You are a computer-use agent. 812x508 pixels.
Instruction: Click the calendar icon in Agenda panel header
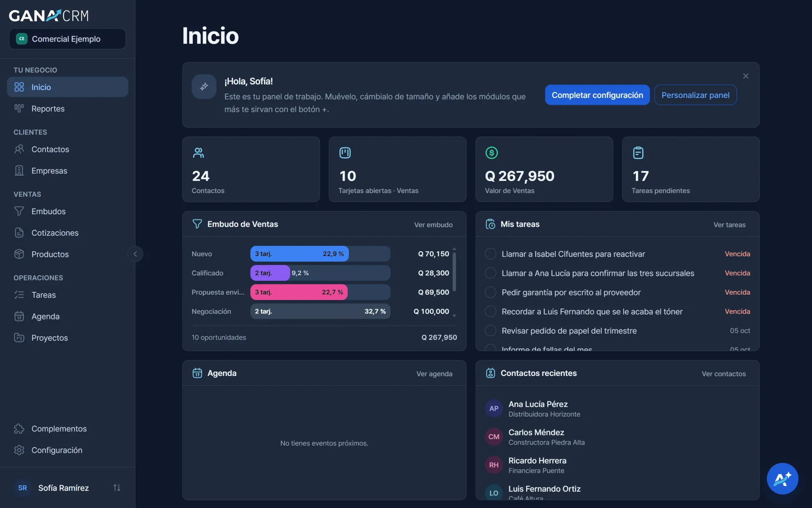click(x=197, y=373)
